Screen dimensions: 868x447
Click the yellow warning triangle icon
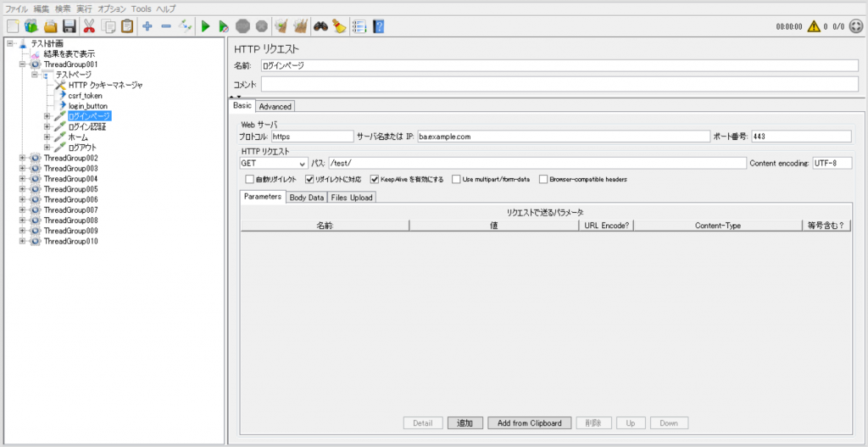(813, 26)
